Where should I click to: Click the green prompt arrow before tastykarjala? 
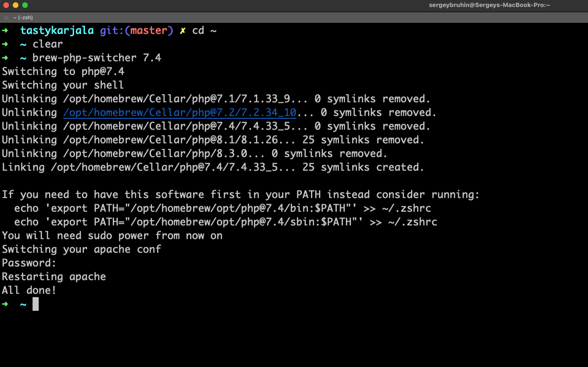pyautogui.click(x=5, y=31)
